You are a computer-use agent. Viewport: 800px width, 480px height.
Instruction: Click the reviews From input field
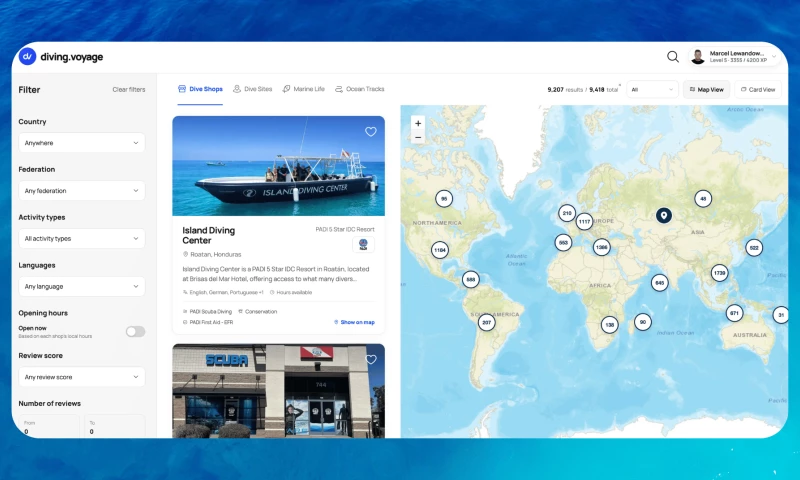pyautogui.click(x=49, y=426)
